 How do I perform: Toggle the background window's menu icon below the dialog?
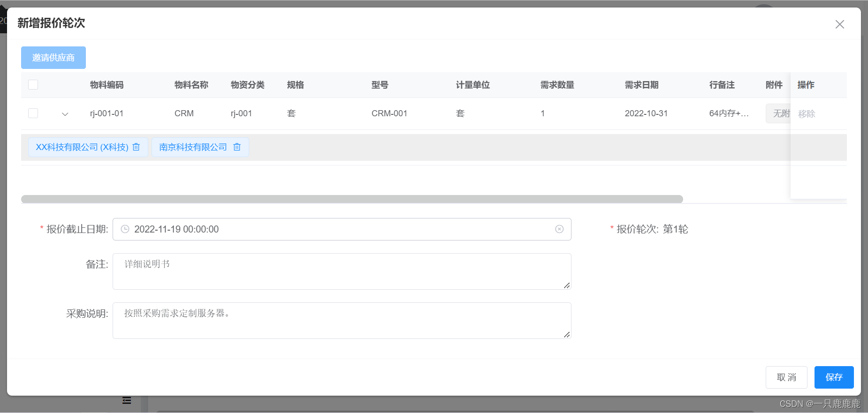(x=127, y=400)
